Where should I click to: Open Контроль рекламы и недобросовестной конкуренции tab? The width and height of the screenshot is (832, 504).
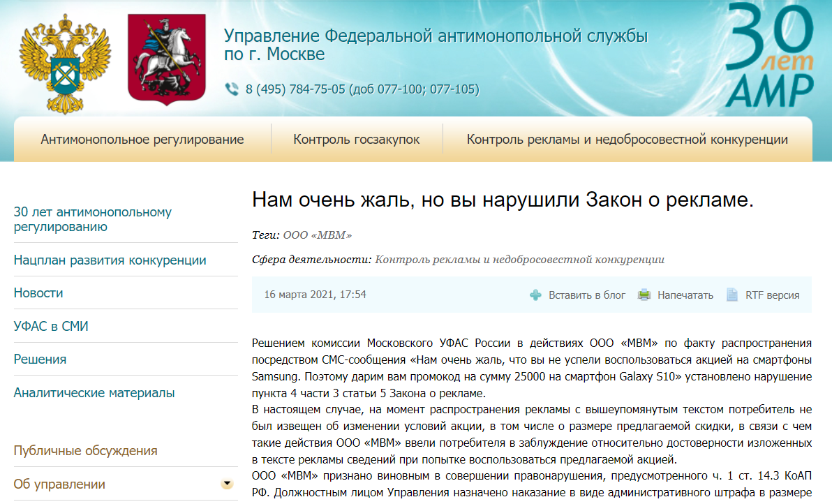(627, 140)
